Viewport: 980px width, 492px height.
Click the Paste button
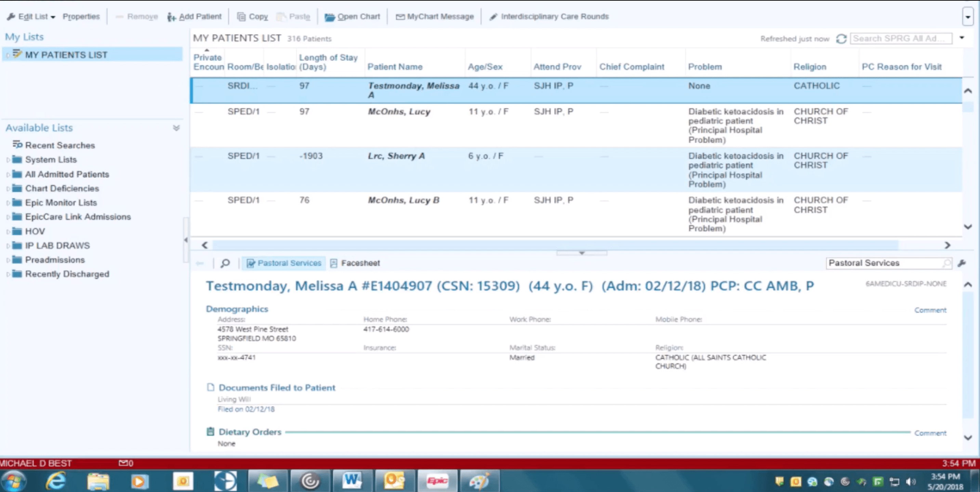point(293,16)
